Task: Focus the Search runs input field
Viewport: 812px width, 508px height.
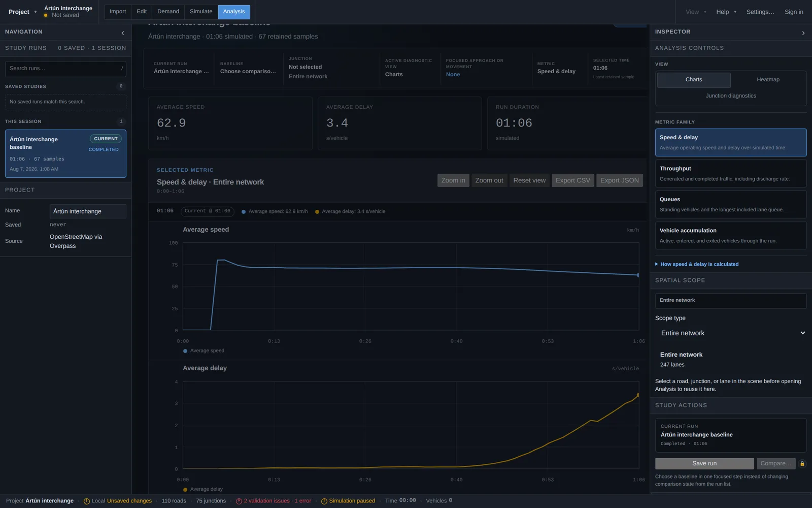Action: [65, 69]
